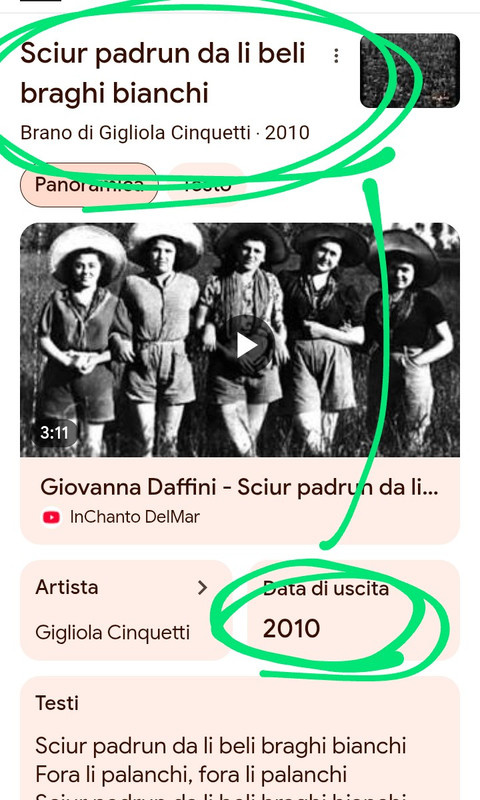Tap the lyric line Fora li palanchi

point(191,774)
